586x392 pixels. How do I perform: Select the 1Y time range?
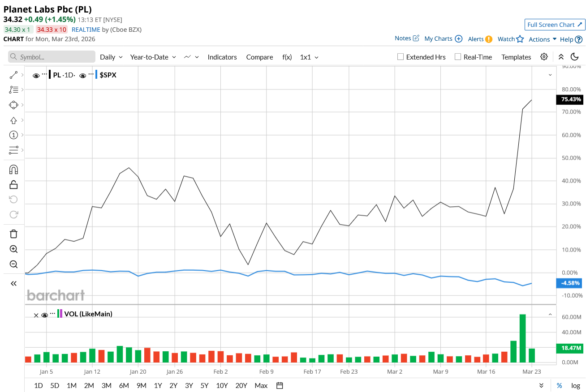tap(158, 385)
